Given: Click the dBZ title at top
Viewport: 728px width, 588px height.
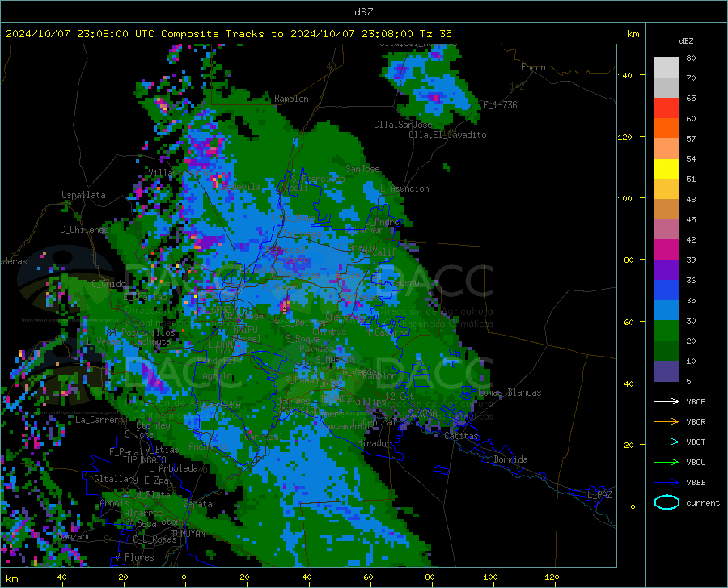Looking at the screenshot, I should click(363, 12).
